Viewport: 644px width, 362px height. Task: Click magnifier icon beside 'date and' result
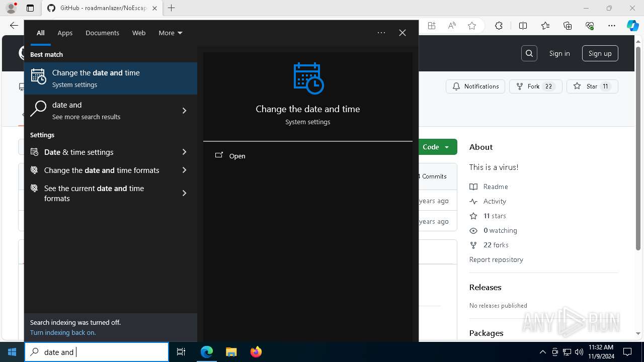(38, 109)
